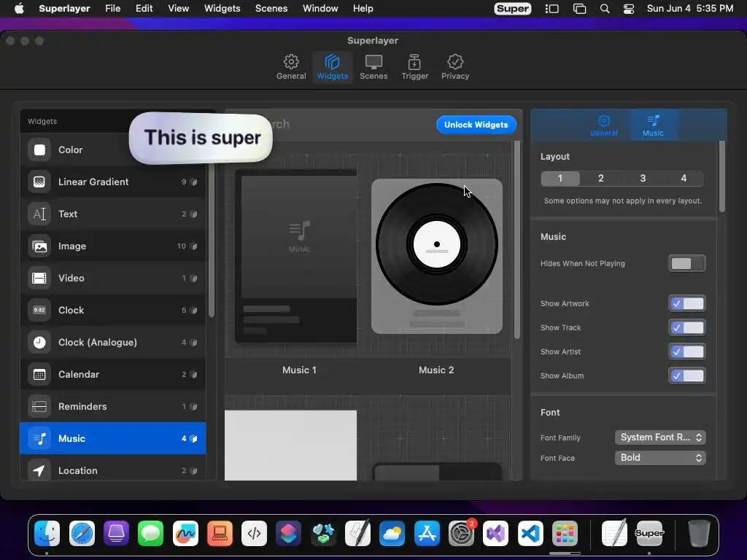Select the Location widget icon
The image size is (747, 560).
[39, 470]
